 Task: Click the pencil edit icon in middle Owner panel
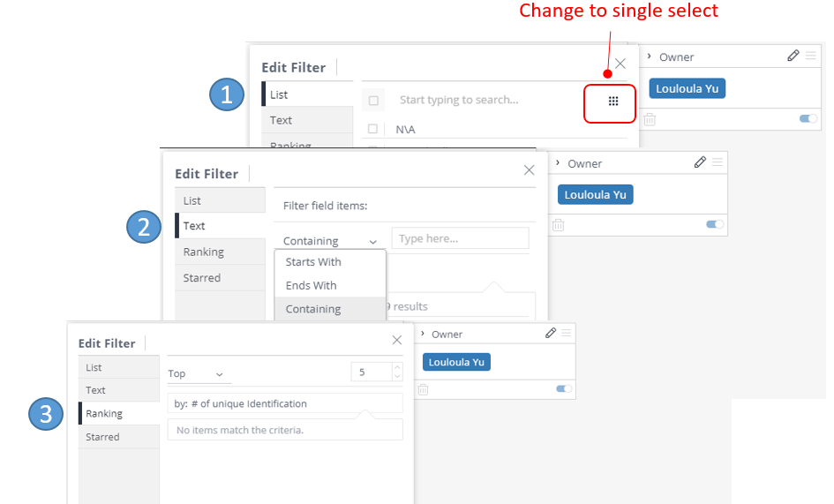[700, 162]
